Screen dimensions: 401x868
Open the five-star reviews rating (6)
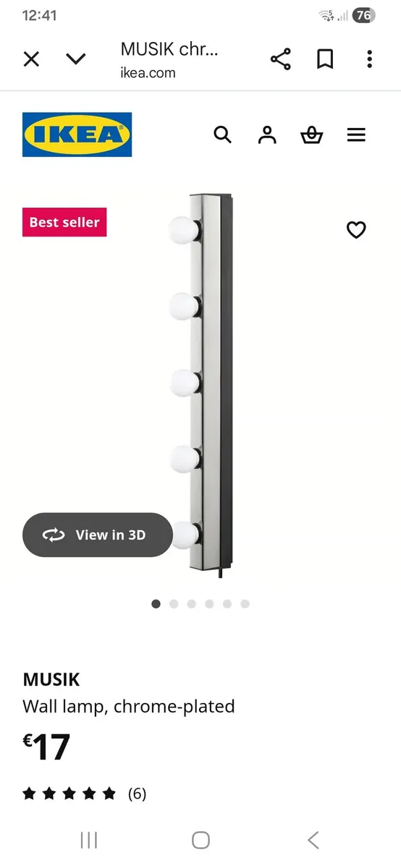85,793
